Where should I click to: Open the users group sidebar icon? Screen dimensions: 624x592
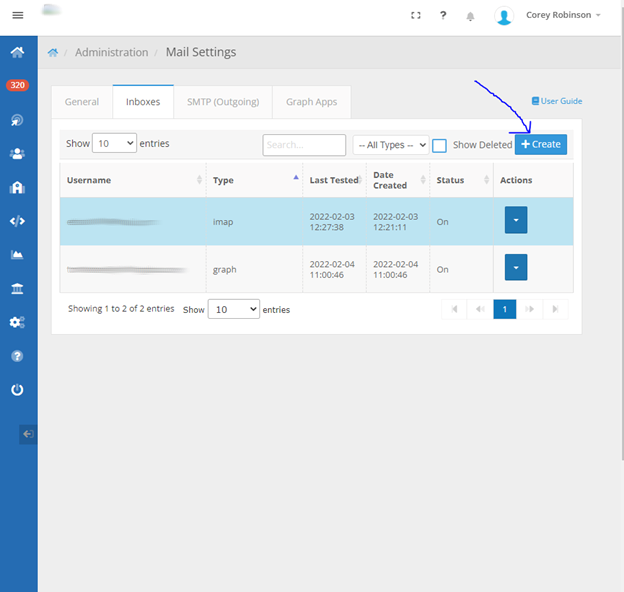point(17,154)
